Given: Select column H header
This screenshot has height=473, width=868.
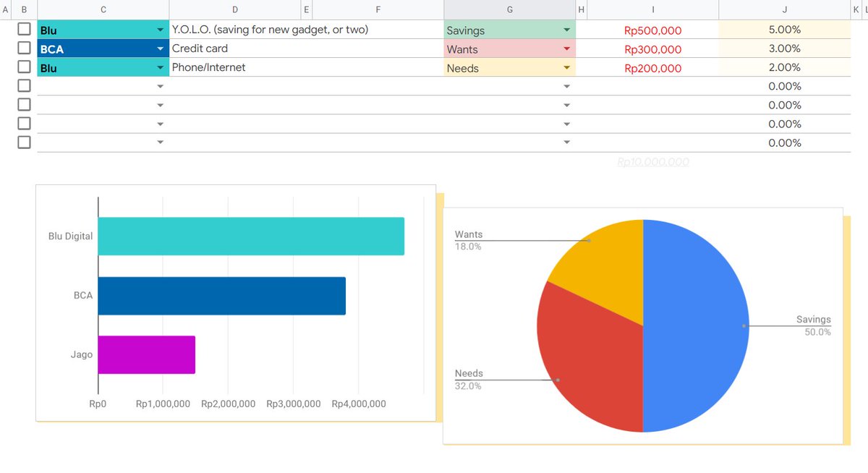Looking at the screenshot, I should tap(582, 9).
